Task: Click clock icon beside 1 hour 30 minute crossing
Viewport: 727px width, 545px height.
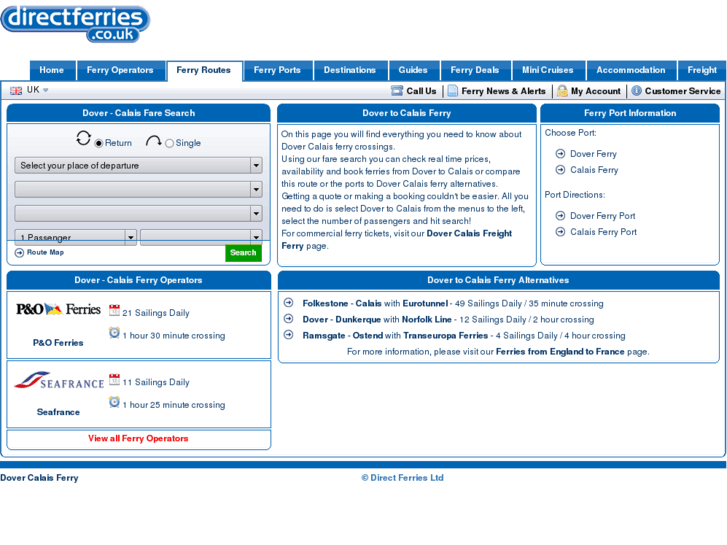Action: 114,332
